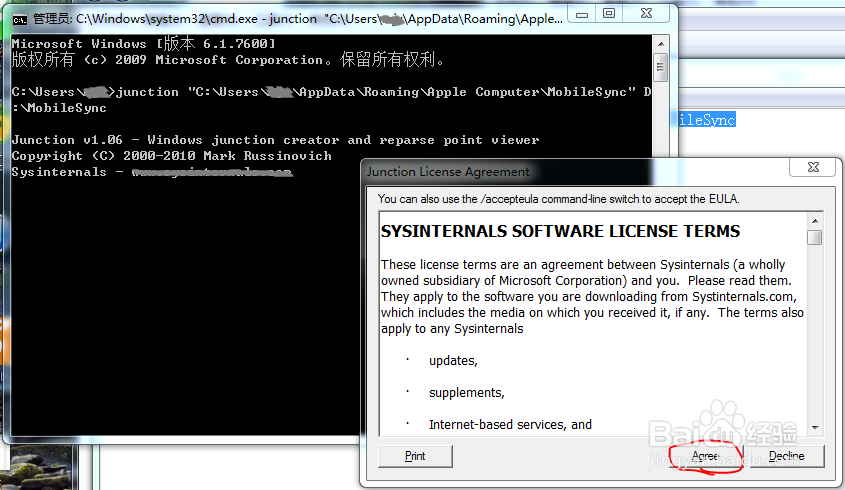Click the cmd window scrollbar thumb

(x=661, y=67)
